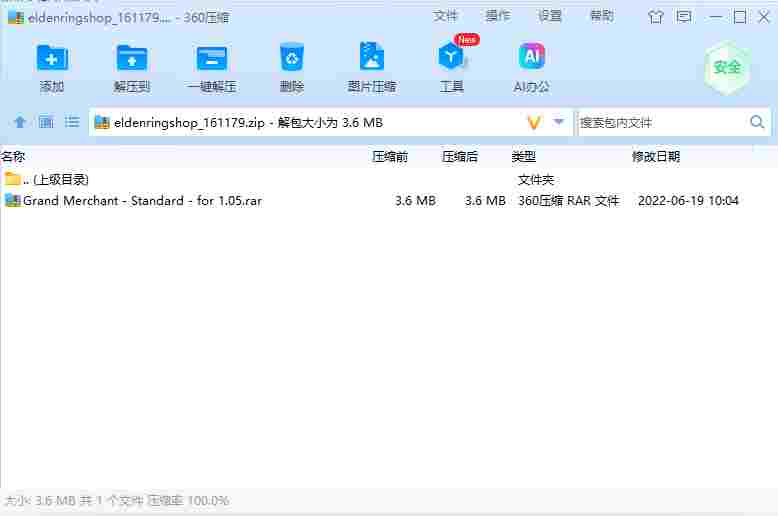Click the 一键解压 (One-click extract) icon
Viewport: 778px width, 516px height.
click(212, 58)
